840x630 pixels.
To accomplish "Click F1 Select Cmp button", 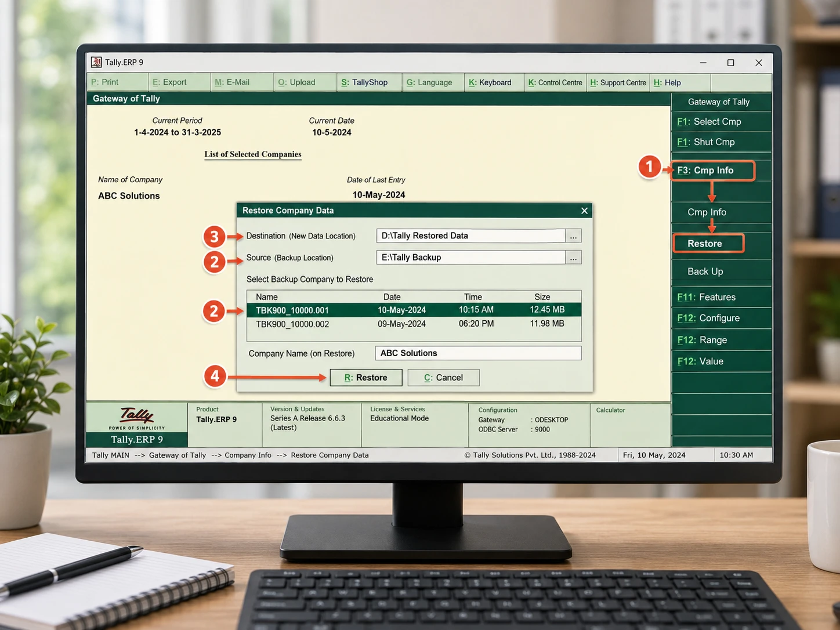I will point(721,122).
